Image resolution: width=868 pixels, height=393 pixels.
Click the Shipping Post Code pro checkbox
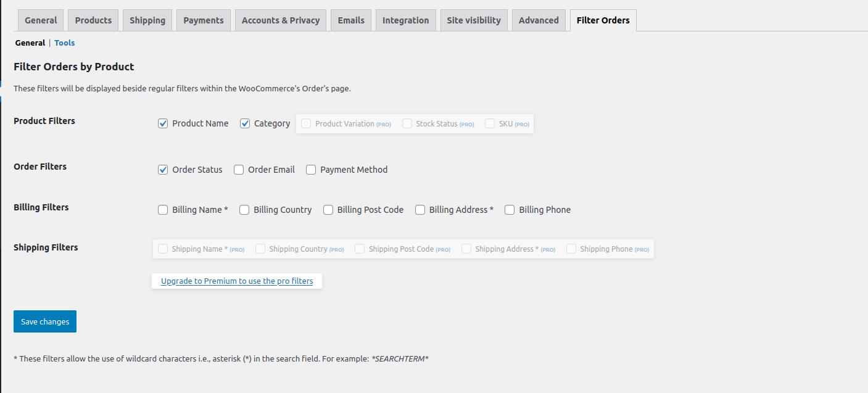click(x=360, y=249)
